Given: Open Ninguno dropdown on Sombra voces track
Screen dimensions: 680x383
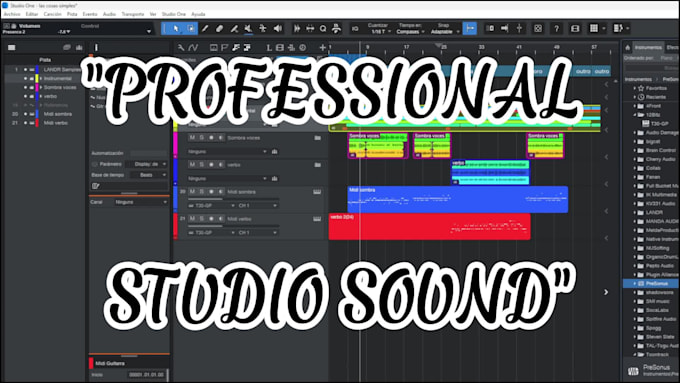Looking at the screenshot, I should click(x=227, y=151).
